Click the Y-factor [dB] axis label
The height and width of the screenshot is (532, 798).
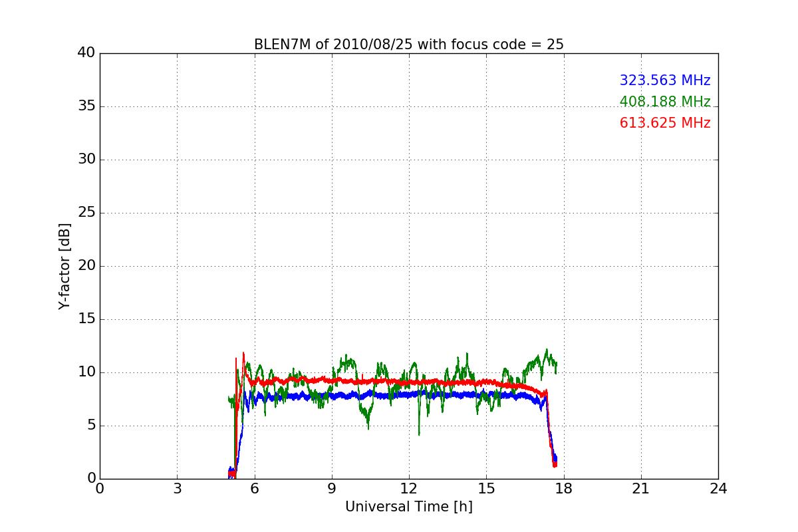[65, 266]
